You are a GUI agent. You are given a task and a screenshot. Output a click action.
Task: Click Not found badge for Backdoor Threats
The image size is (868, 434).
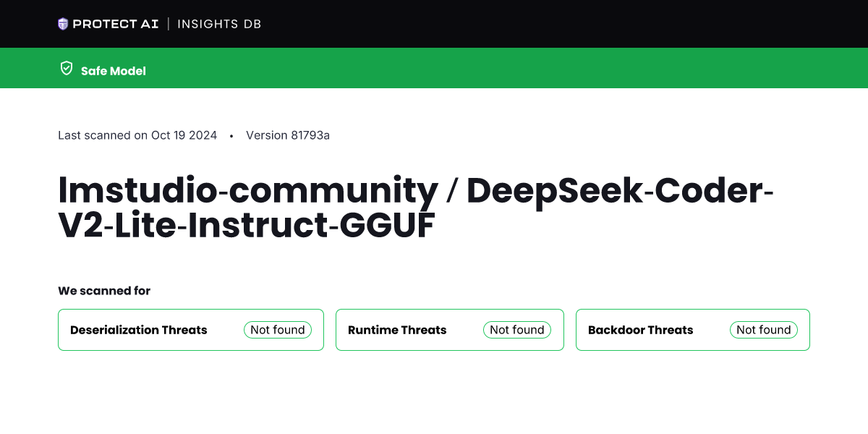764,330
